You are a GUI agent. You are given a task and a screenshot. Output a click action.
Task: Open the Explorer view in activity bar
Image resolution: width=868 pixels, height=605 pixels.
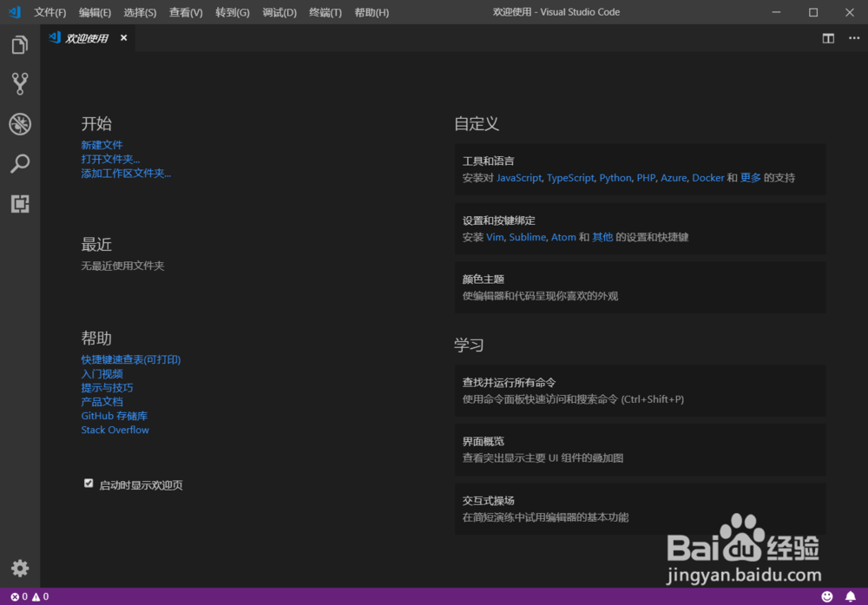point(20,44)
